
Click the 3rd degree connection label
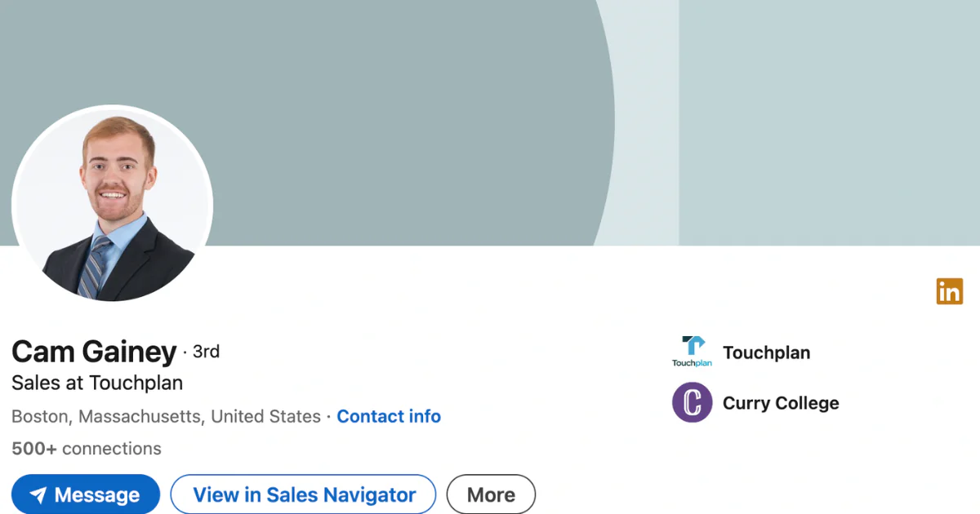pyautogui.click(x=206, y=352)
